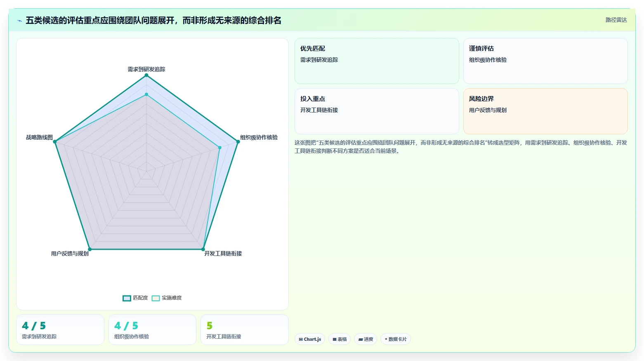Click the diamond icon in 数据卡片 chip
644x361 pixels.
[x=386, y=339]
